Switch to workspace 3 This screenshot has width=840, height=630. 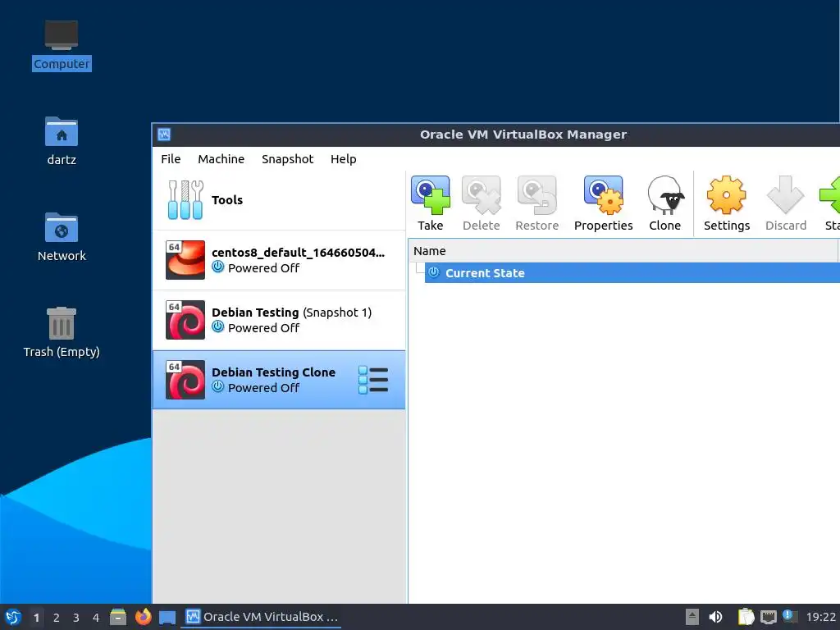click(76, 618)
